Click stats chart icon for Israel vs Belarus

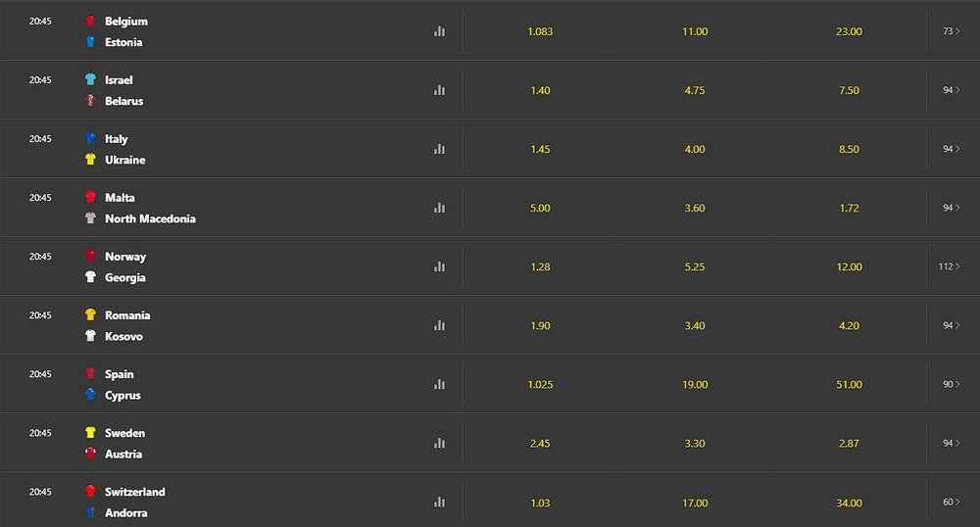click(x=439, y=90)
